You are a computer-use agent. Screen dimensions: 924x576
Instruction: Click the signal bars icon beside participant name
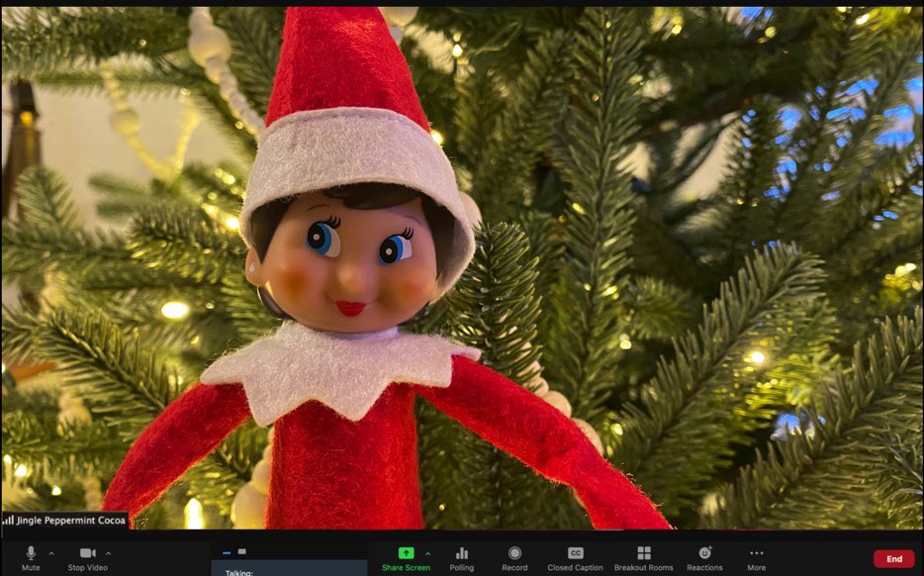pyautogui.click(x=8, y=520)
